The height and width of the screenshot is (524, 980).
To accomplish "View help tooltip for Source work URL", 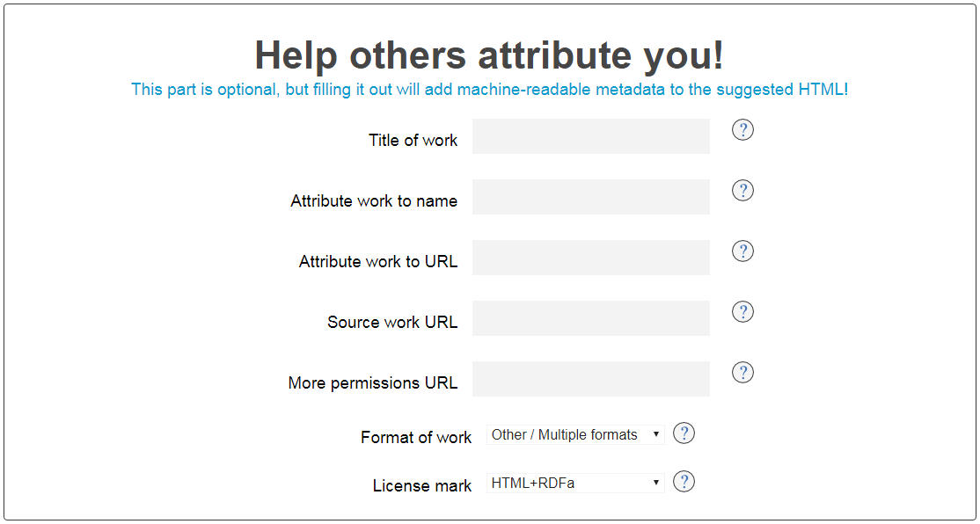I will click(x=742, y=311).
